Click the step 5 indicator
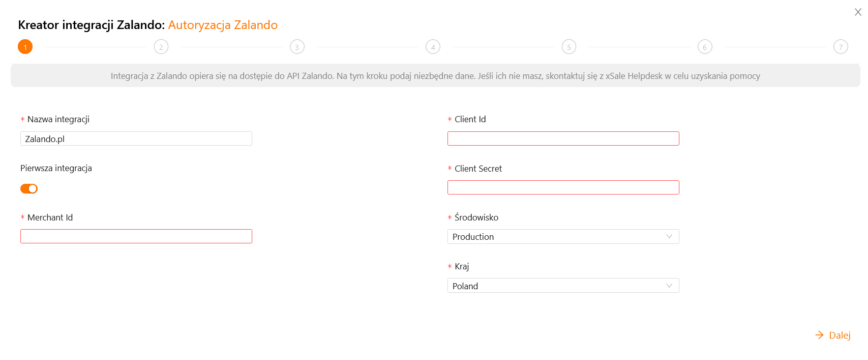This screenshot has width=868, height=360. (x=569, y=47)
